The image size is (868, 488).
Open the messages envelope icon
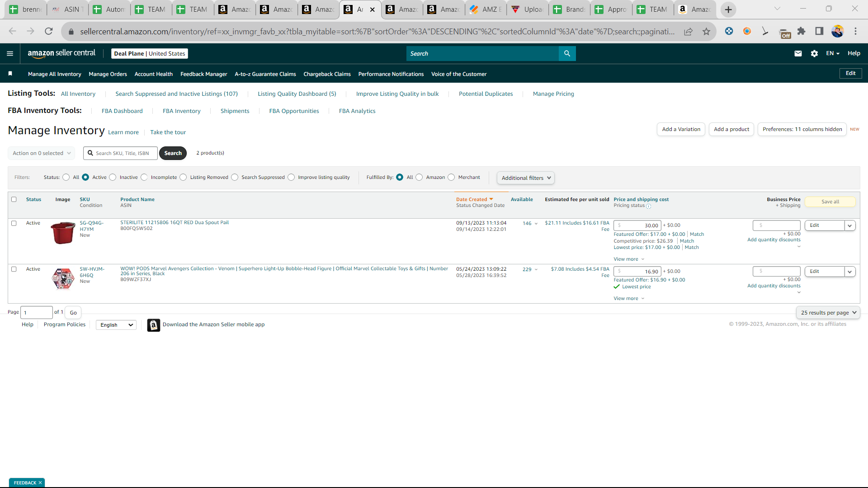pyautogui.click(x=798, y=53)
